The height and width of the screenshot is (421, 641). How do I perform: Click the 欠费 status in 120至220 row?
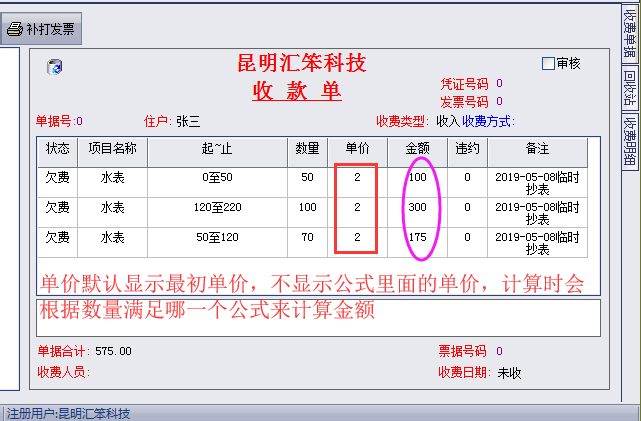click(58, 213)
